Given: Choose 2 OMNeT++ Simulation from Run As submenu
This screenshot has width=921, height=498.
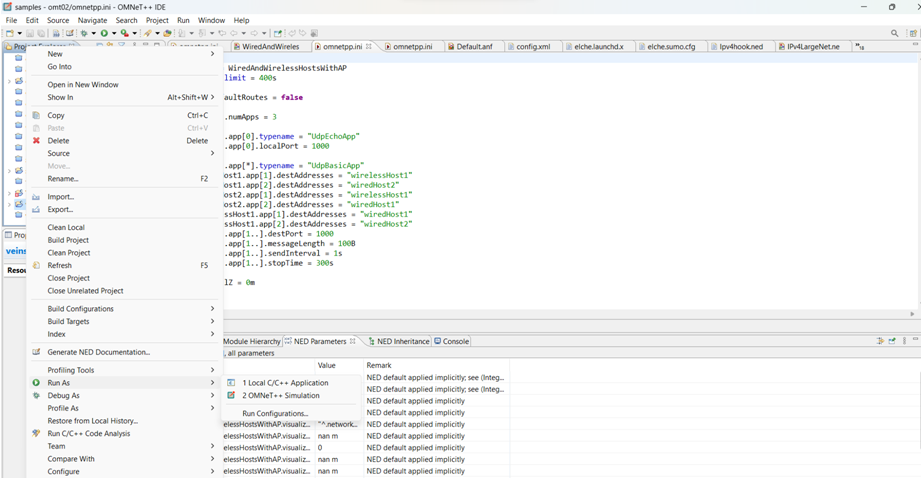Looking at the screenshot, I should 280,395.
